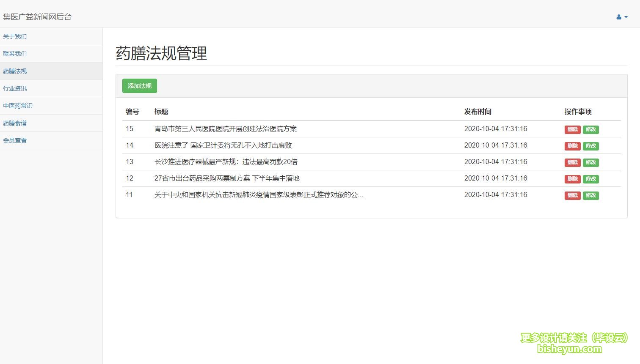Edit row 11 using the 修改 button
Viewport: 640px width, 364px height.
point(591,195)
